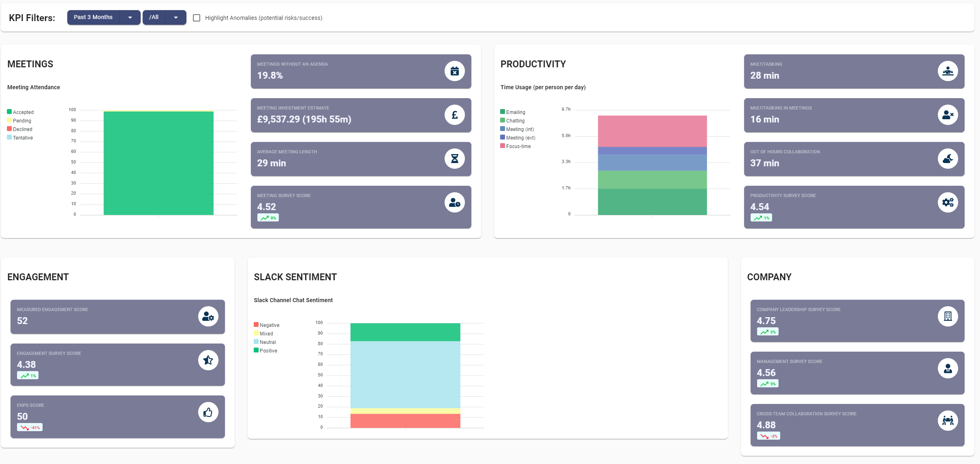Open the Measured Engagement Score card

pyautogui.click(x=118, y=317)
